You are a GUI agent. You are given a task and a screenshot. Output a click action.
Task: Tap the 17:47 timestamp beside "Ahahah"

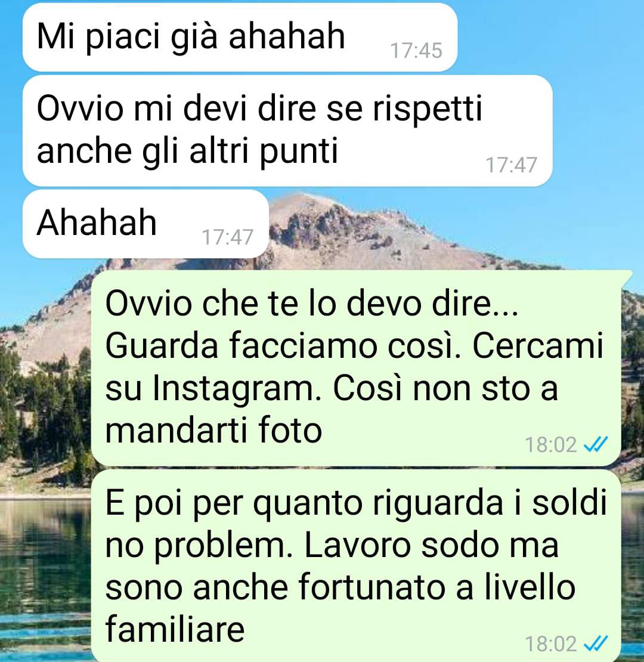(x=227, y=237)
